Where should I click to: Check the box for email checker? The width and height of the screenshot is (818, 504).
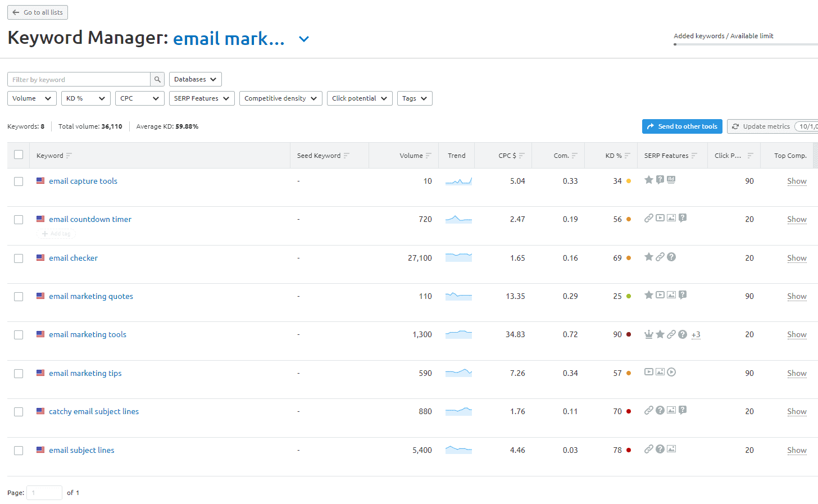19,258
